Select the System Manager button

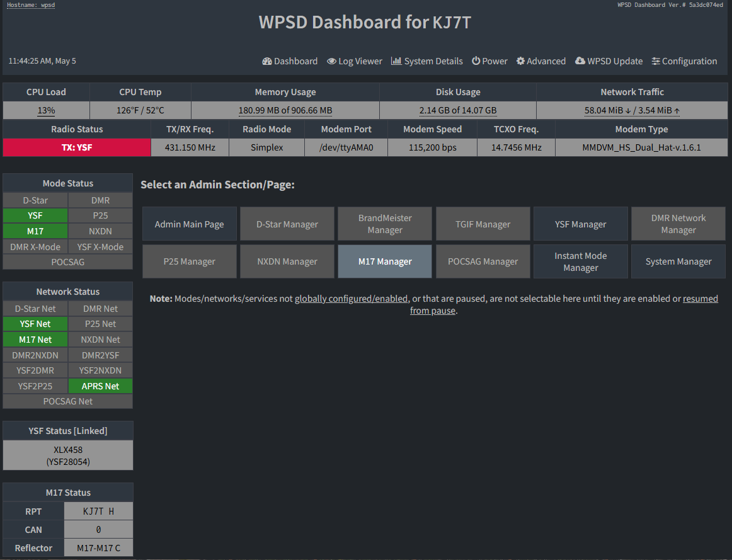[678, 261]
